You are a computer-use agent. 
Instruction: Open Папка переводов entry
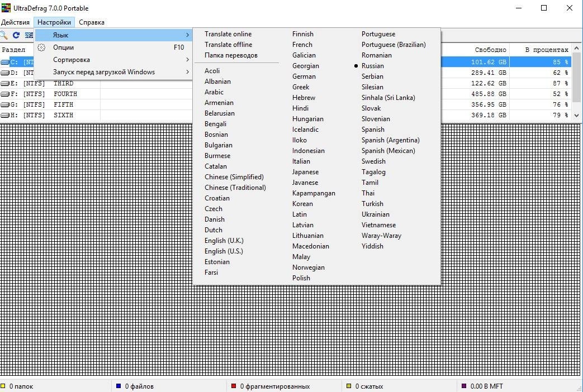click(x=231, y=55)
